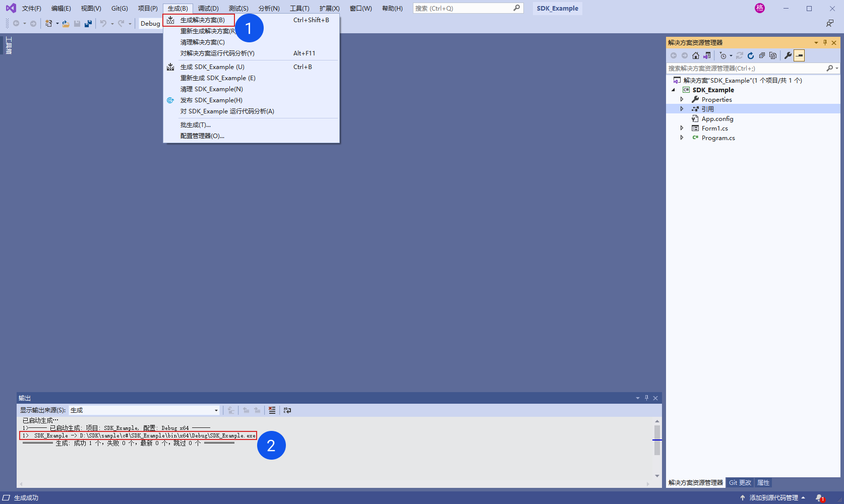Click the 格 user account avatar
The height and width of the screenshot is (504, 844).
coord(760,8)
